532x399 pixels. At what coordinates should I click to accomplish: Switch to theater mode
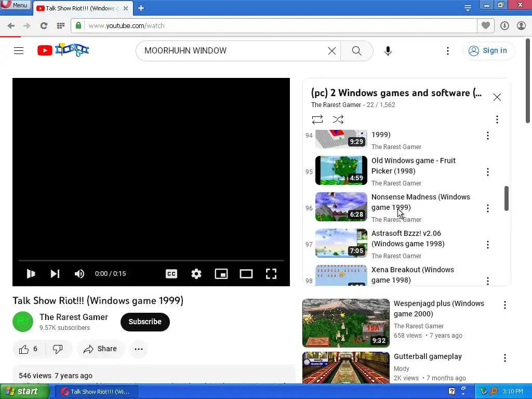246,274
